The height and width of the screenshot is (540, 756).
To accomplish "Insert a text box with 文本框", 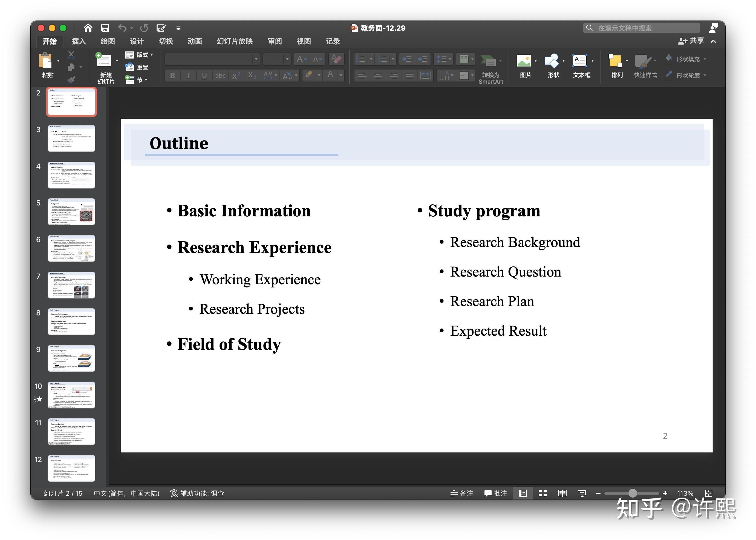I will point(579,61).
